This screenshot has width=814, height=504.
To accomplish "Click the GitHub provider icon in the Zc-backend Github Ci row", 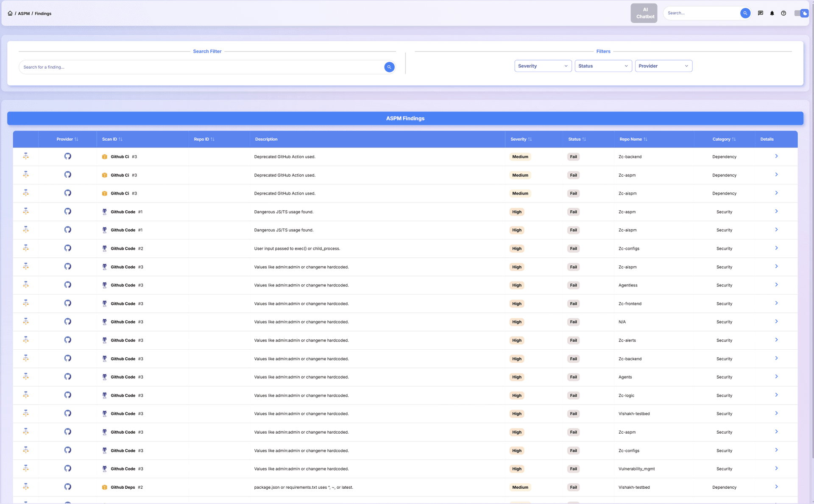I will [68, 156].
